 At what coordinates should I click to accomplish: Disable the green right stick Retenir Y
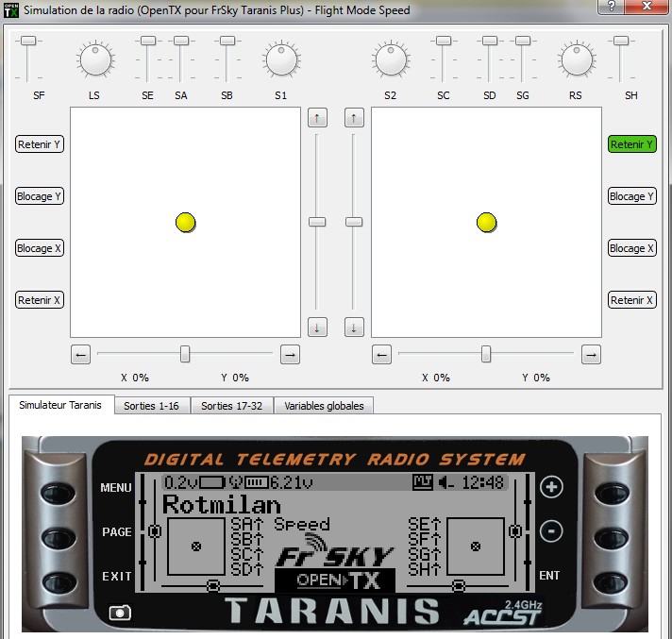tap(632, 144)
